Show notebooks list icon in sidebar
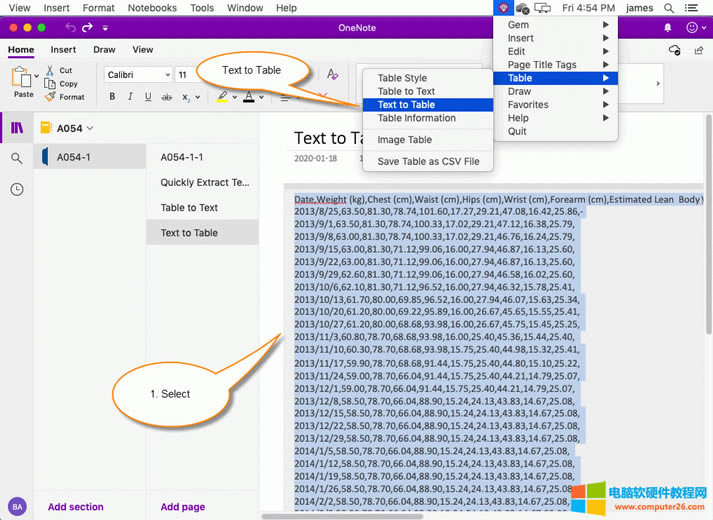 coord(17,128)
